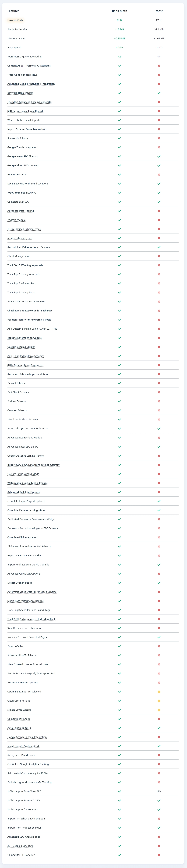Click Yoast red cross for Track Google Index Status

tap(159, 75)
